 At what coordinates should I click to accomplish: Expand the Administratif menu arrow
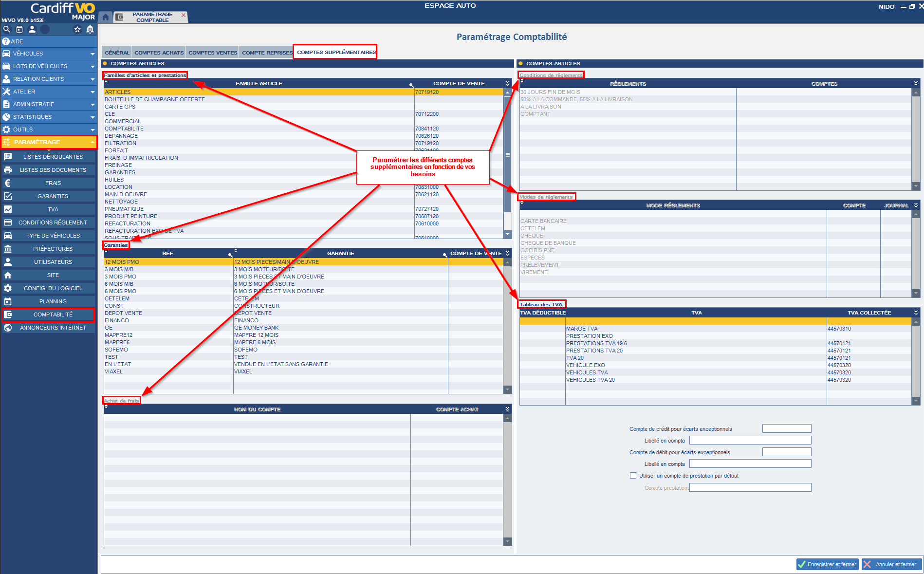click(92, 104)
